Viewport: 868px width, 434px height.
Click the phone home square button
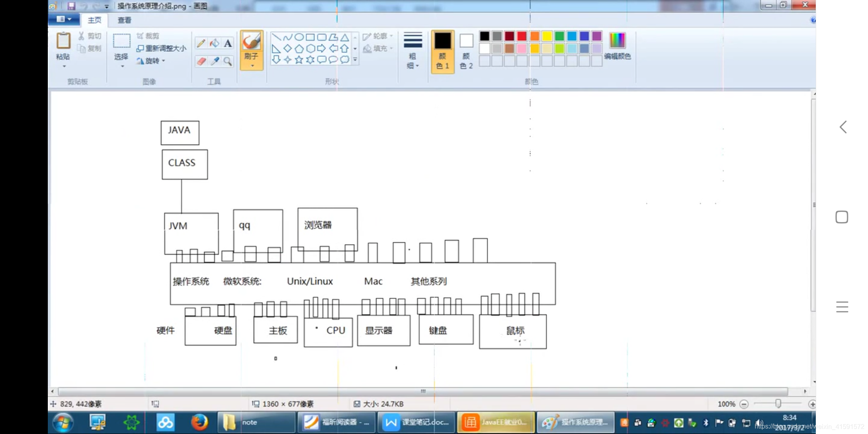(x=842, y=217)
